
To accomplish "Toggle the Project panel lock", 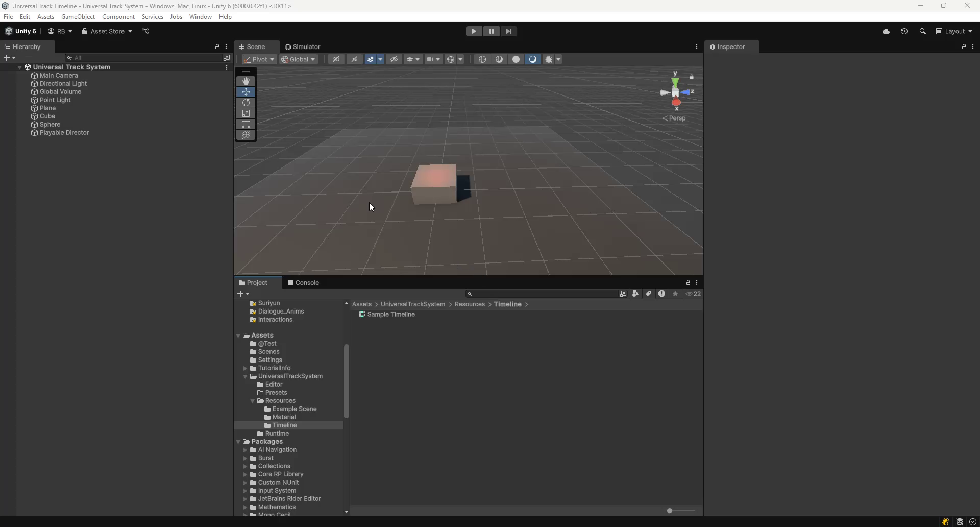I will pos(688,283).
